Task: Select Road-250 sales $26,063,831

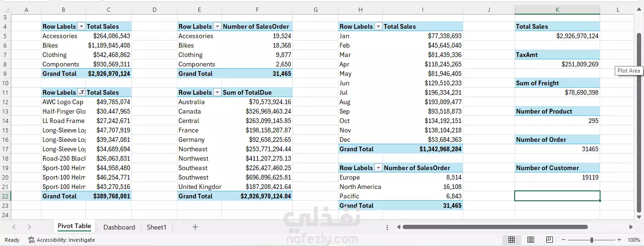Action: 108,158
